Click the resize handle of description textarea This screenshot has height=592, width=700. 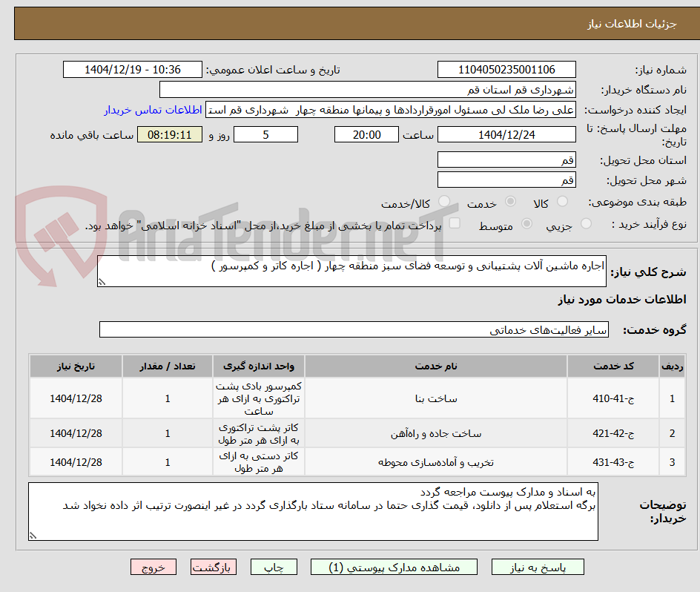click(x=102, y=282)
